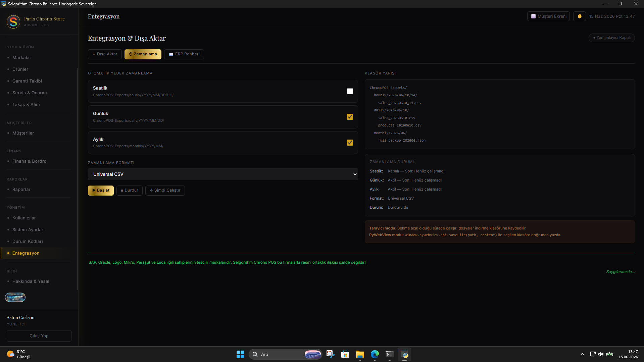The image size is (644, 362).
Task: Click the daily/2026/06/10/ folder path
Action: coord(391,110)
